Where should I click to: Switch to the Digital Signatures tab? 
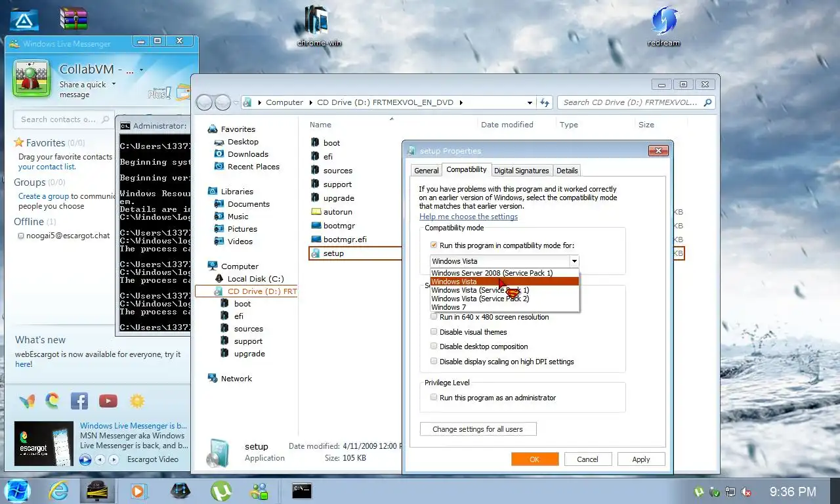coord(521,171)
